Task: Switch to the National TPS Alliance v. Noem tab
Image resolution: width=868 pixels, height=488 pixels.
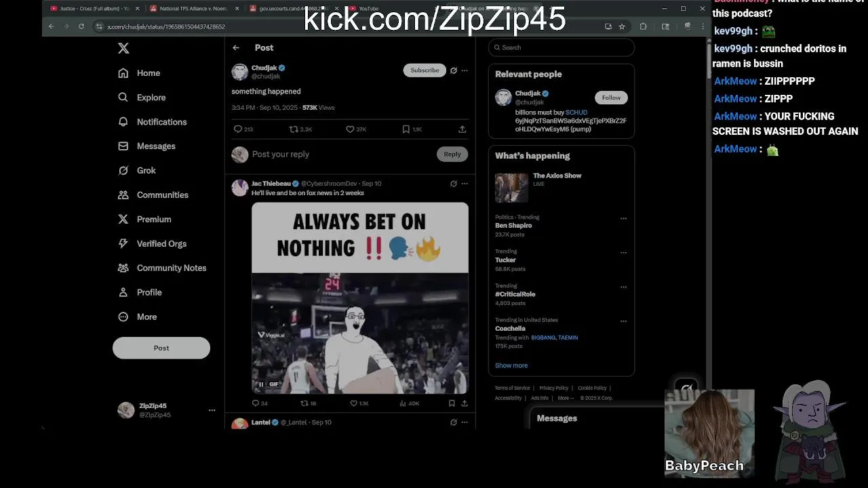Action: [x=194, y=9]
